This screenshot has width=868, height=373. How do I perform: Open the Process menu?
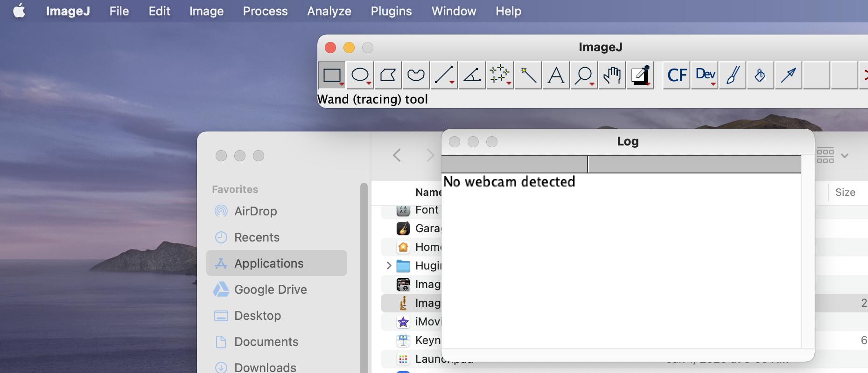coord(265,11)
